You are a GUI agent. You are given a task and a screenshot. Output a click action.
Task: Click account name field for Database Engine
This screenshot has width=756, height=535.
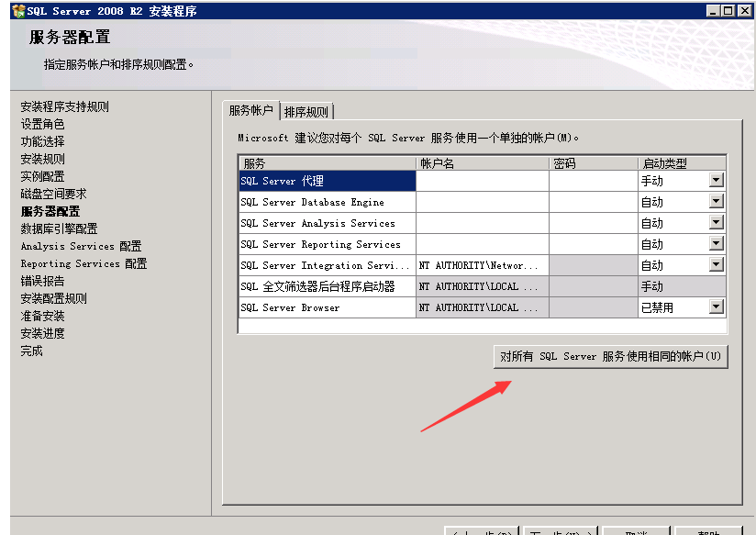(x=483, y=202)
